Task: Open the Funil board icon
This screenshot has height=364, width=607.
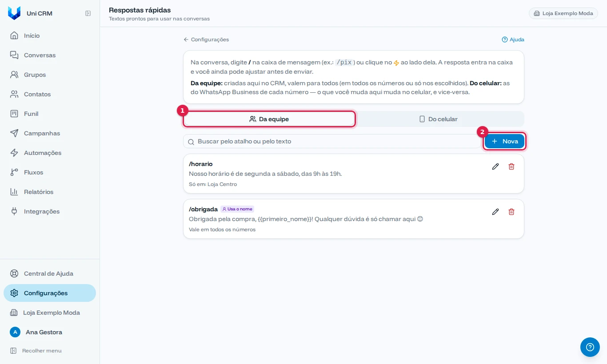Action: point(14,114)
